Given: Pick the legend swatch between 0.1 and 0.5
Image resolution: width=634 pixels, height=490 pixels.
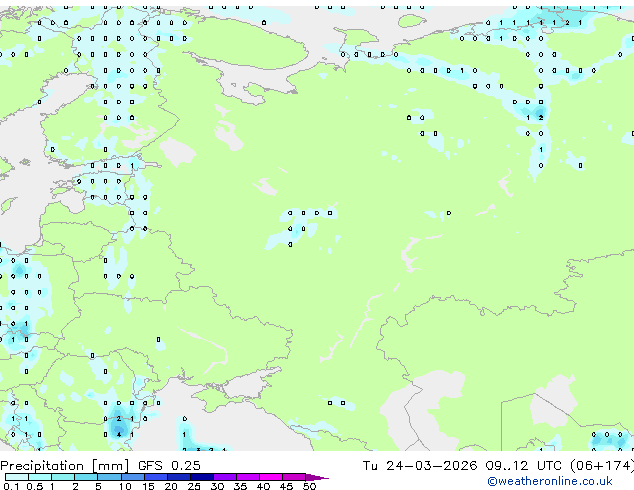Looking at the screenshot, I should point(17,477).
